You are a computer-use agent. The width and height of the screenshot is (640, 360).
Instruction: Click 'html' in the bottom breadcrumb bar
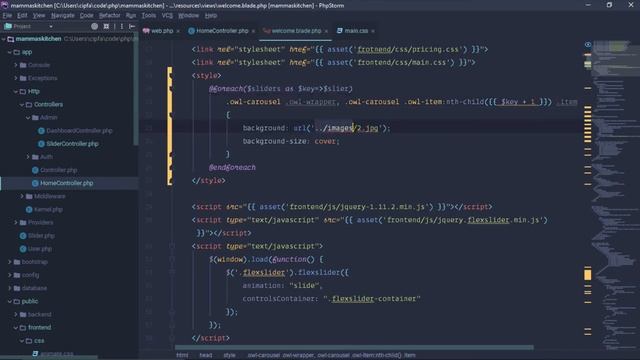[182, 355]
